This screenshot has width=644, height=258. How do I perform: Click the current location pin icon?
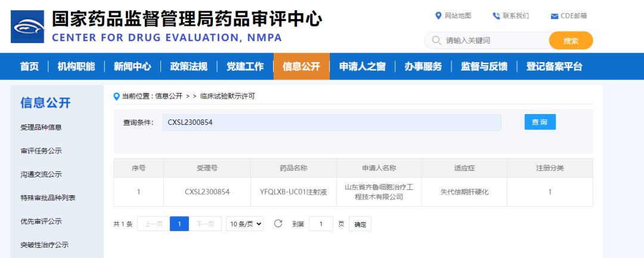117,96
